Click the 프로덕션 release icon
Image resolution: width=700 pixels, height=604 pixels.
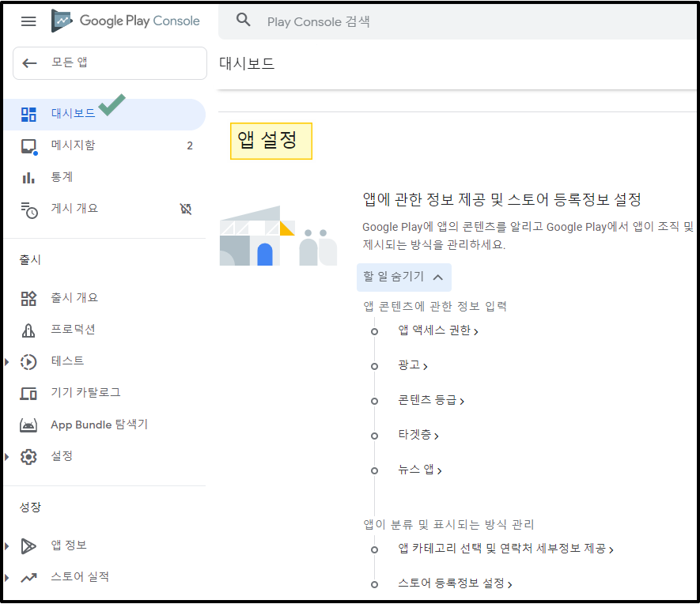[28, 330]
